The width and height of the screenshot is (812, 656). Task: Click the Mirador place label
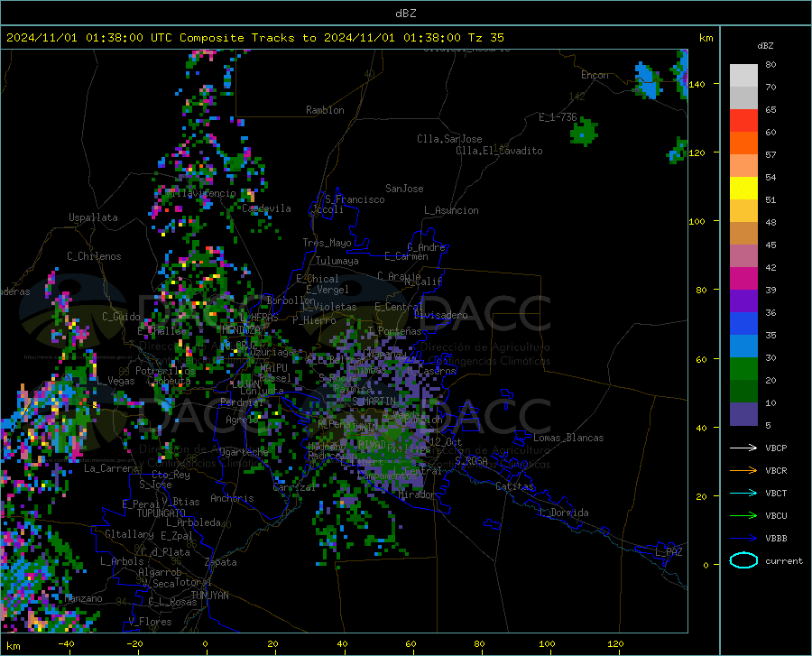click(x=416, y=495)
